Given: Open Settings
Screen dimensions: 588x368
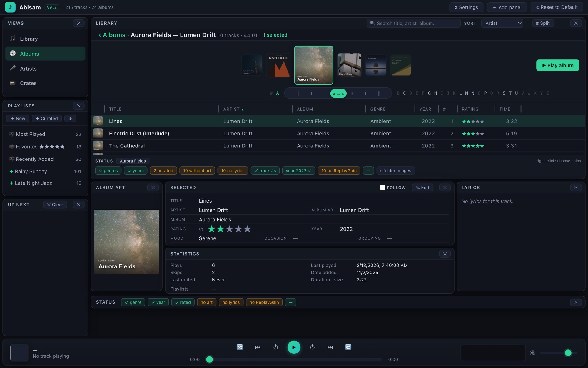Looking at the screenshot, I should (466, 7).
